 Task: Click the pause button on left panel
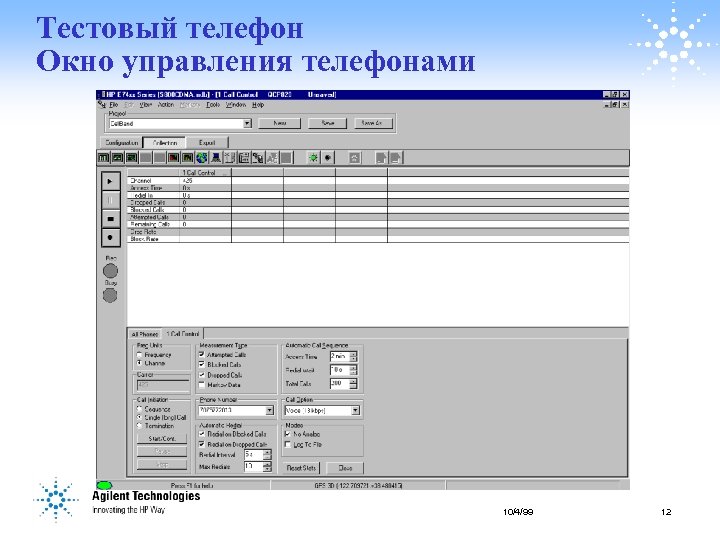point(110,200)
